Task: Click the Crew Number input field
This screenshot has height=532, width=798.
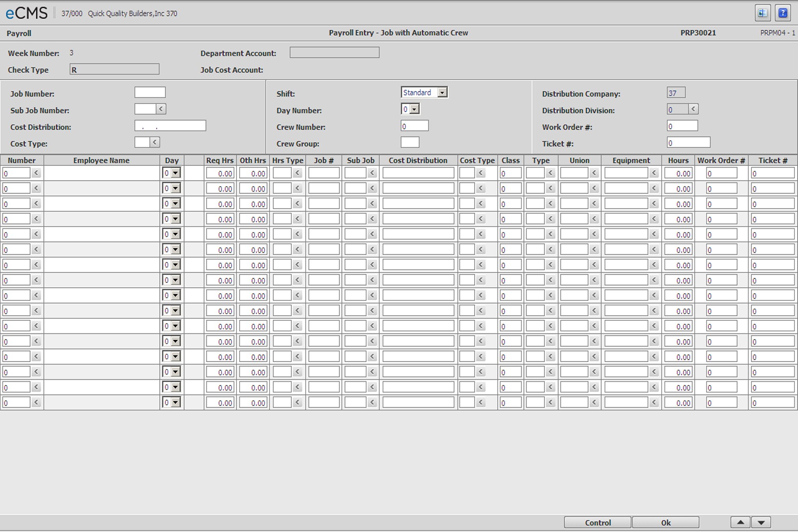Action: click(x=415, y=126)
